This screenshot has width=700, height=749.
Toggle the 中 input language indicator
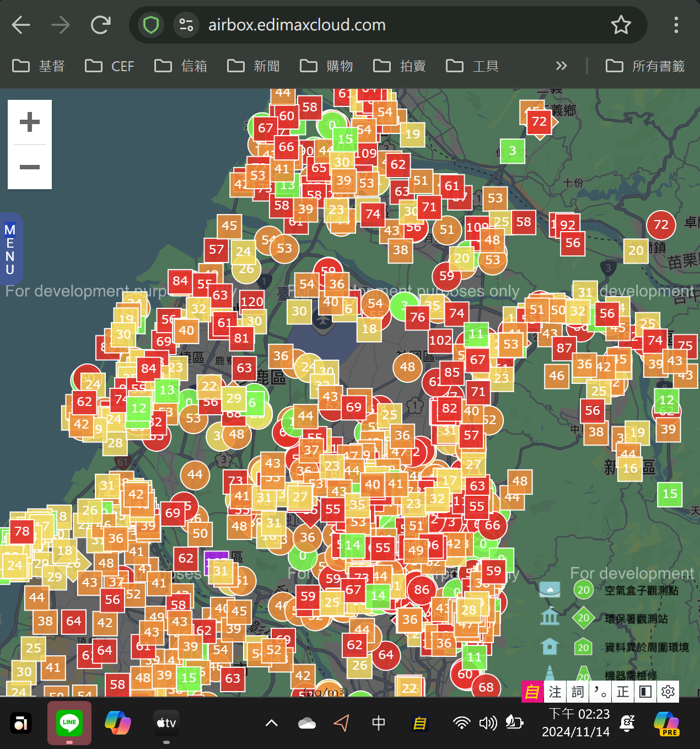click(x=379, y=723)
